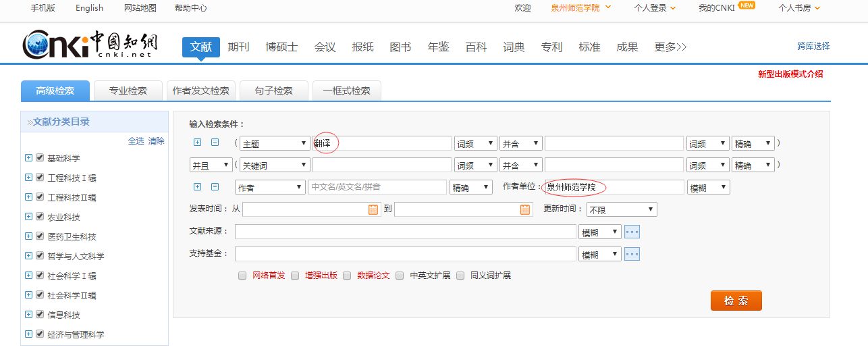Tick the 同义词扩展 checkbox
Image resolution: width=868 pixels, height=362 pixels.
[460, 276]
